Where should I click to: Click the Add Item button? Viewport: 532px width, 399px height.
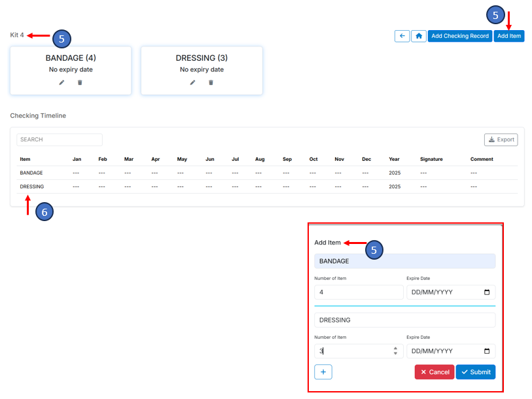coord(508,36)
